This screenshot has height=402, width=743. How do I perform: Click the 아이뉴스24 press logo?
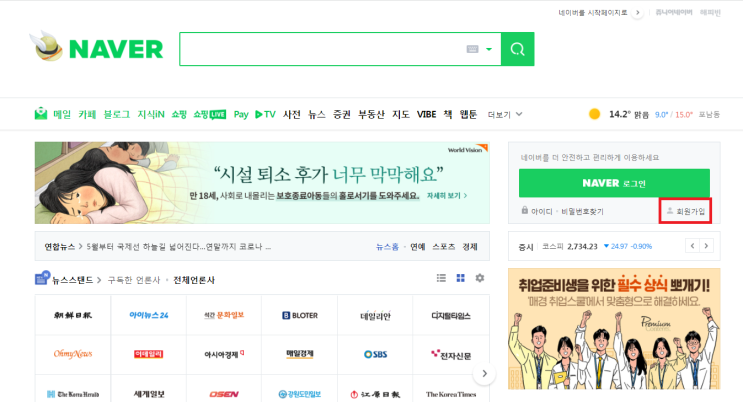pos(149,315)
